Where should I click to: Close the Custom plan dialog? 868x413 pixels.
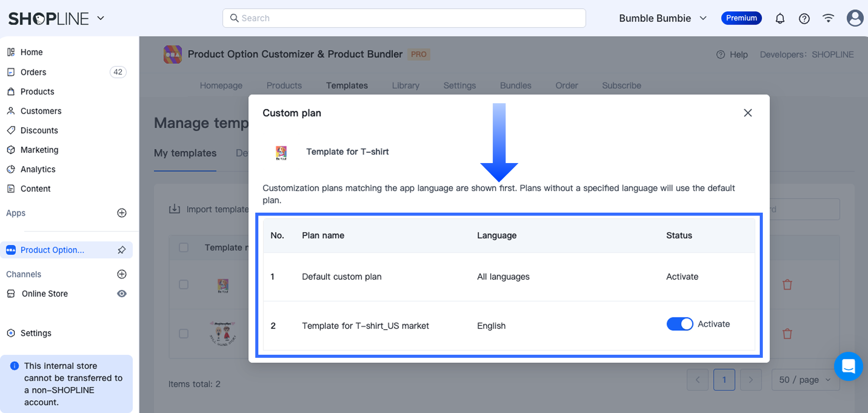pos(748,113)
